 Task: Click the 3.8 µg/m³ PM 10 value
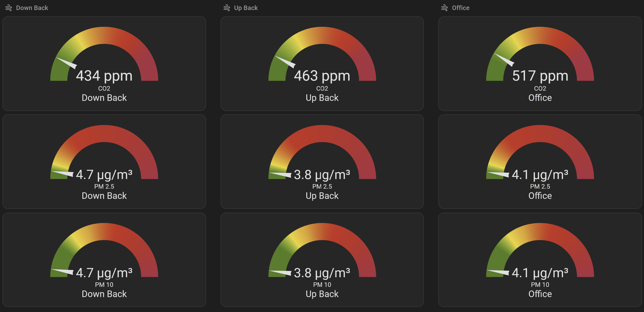coord(322,273)
